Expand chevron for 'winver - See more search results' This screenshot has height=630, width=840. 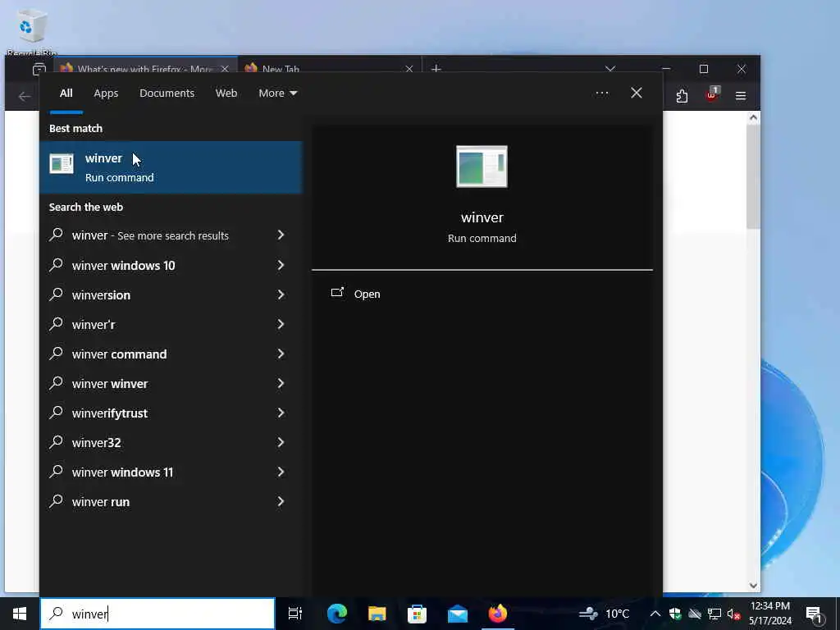pos(281,235)
